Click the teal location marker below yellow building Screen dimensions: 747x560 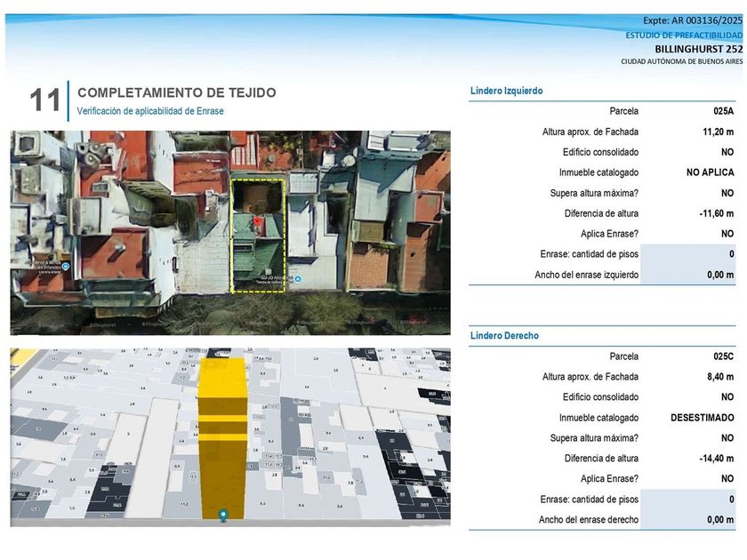coord(223,516)
